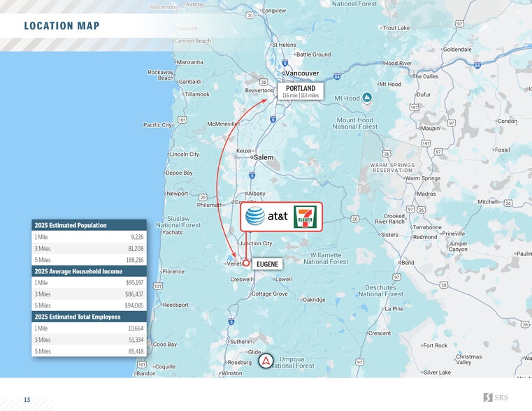Click the page number 13 in footer
The width and height of the screenshot is (532, 411).
[x=27, y=400]
